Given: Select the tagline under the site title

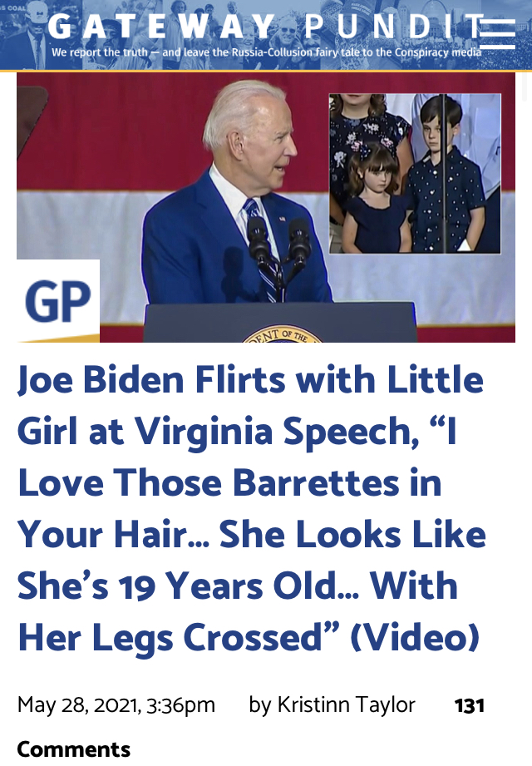Looking at the screenshot, I should [x=267, y=52].
